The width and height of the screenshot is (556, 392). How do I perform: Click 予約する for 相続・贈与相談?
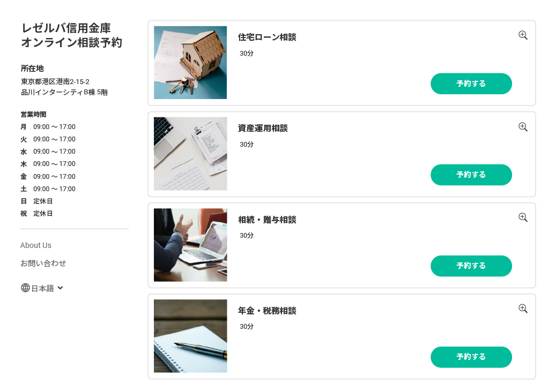(x=471, y=266)
